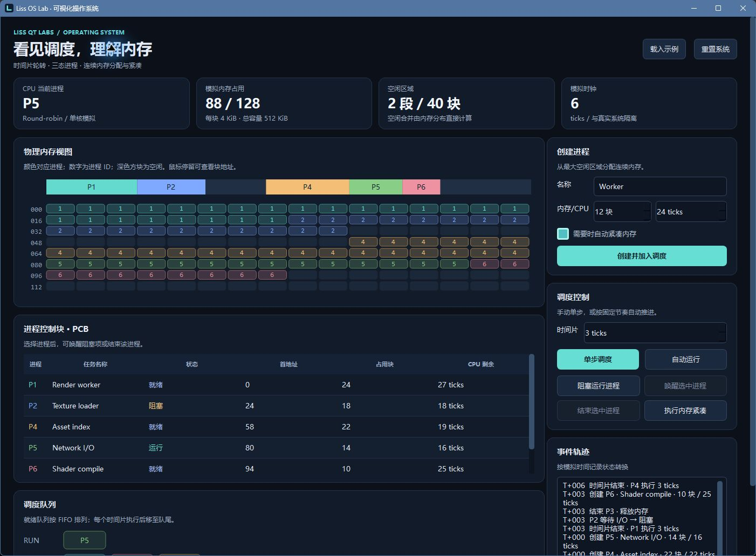
Task: Select the Asset index process row
Action: pyautogui.click(x=276, y=427)
